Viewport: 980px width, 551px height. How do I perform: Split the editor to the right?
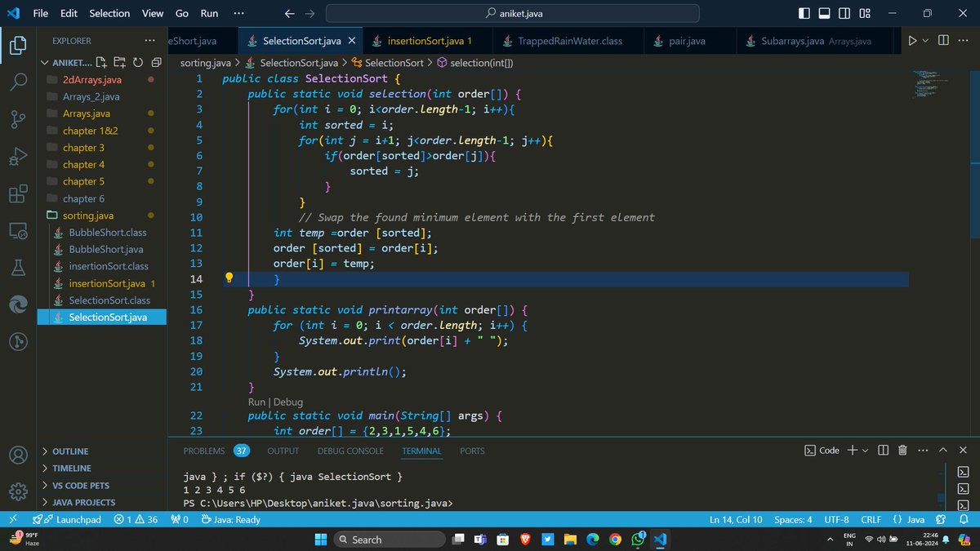tap(943, 40)
